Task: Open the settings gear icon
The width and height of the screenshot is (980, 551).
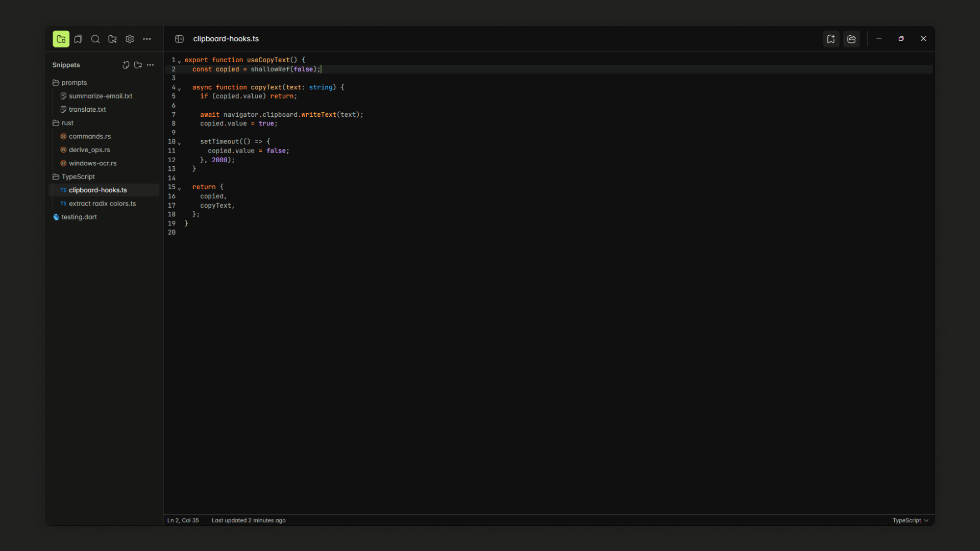Action: click(x=130, y=39)
